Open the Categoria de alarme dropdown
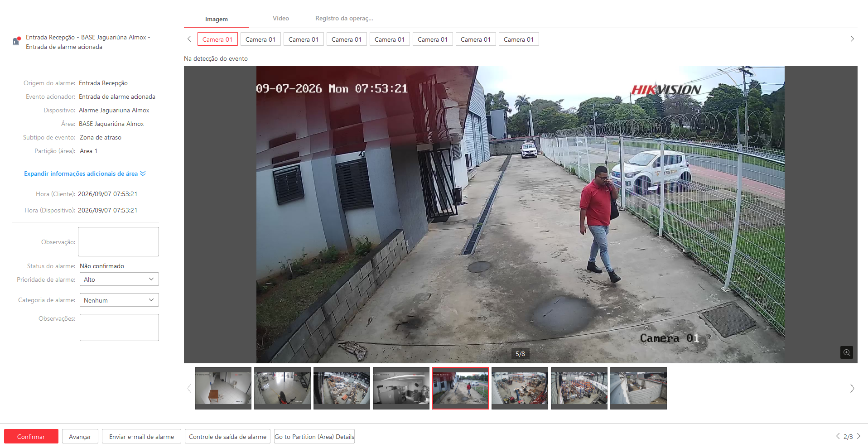The height and width of the screenshot is (448, 868). (x=119, y=300)
